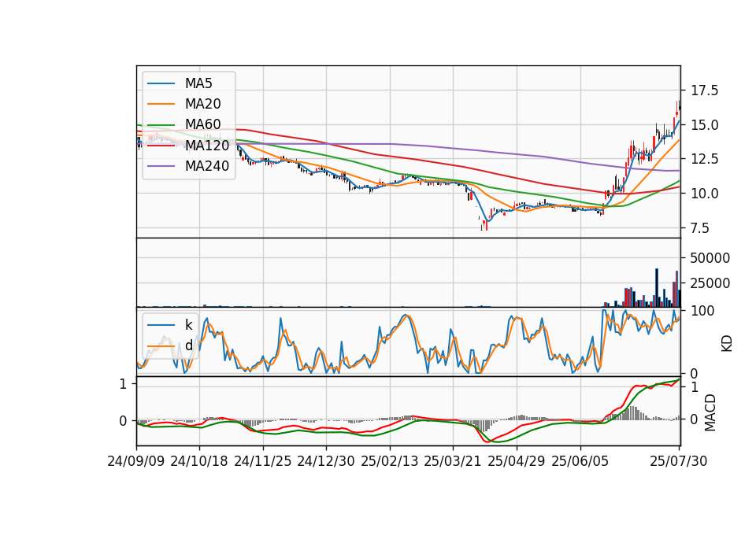
Task: Click the green MA60 legend line sample
Action: click(161, 125)
